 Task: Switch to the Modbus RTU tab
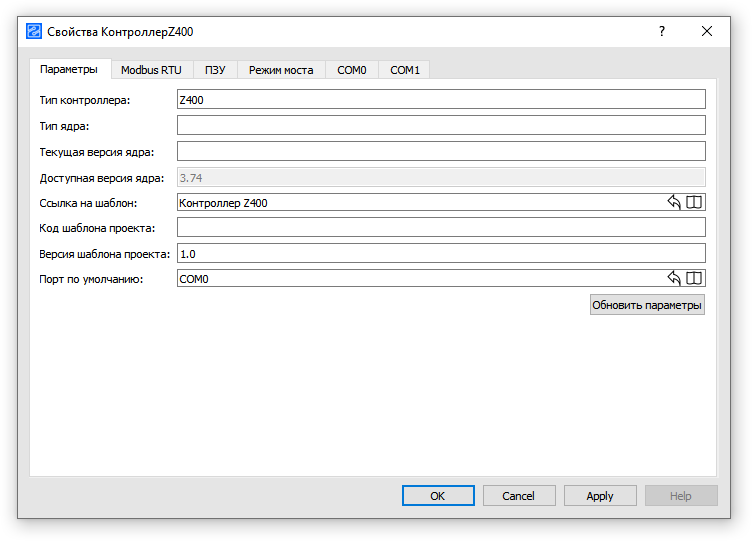point(151,70)
